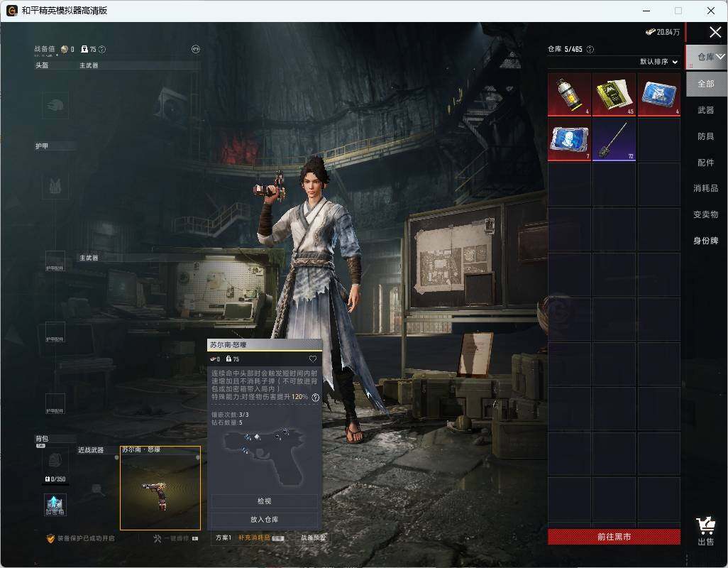
Task: Toggle the character view eye icon
Action: (195, 49)
